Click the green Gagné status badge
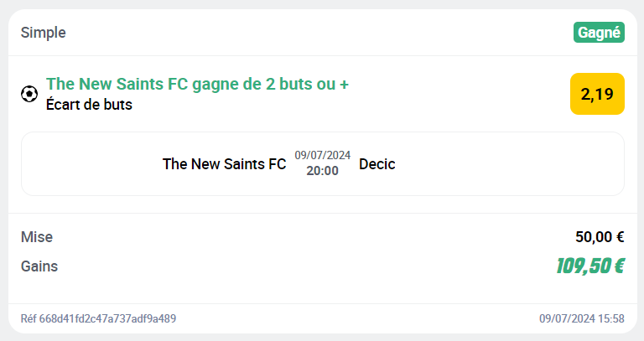This screenshot has width=644, height=341. [x=599, y=33]
